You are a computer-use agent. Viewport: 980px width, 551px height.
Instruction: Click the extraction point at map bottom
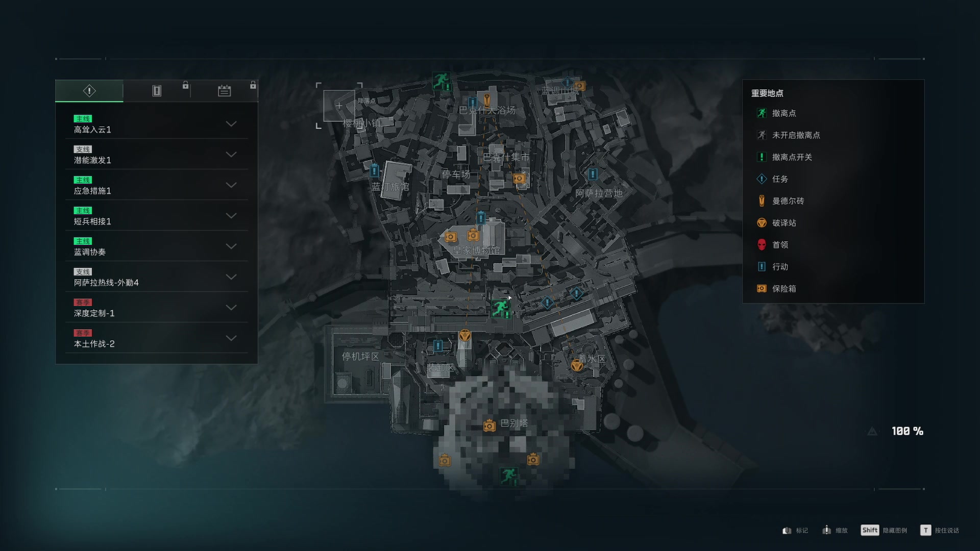point(508,476)
